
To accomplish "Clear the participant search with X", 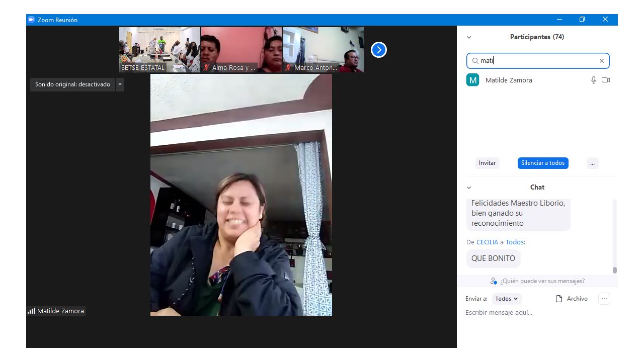I will point(601,61).
